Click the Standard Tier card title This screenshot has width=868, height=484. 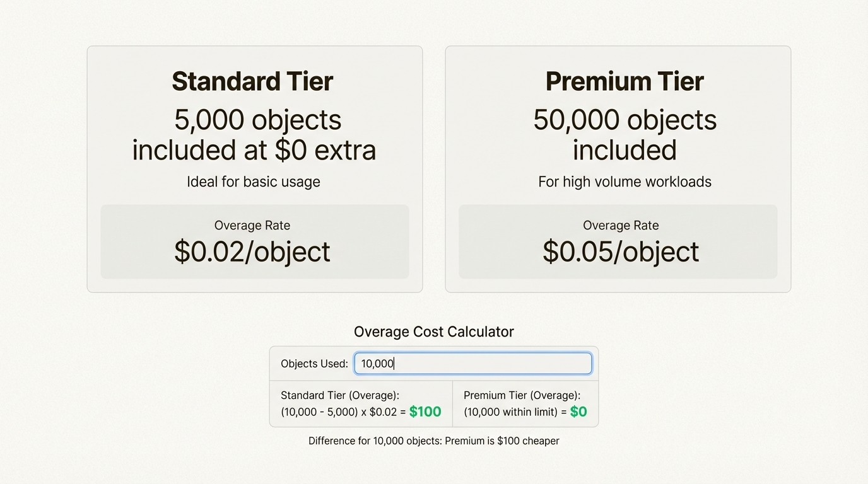click(x=252, y=81)
